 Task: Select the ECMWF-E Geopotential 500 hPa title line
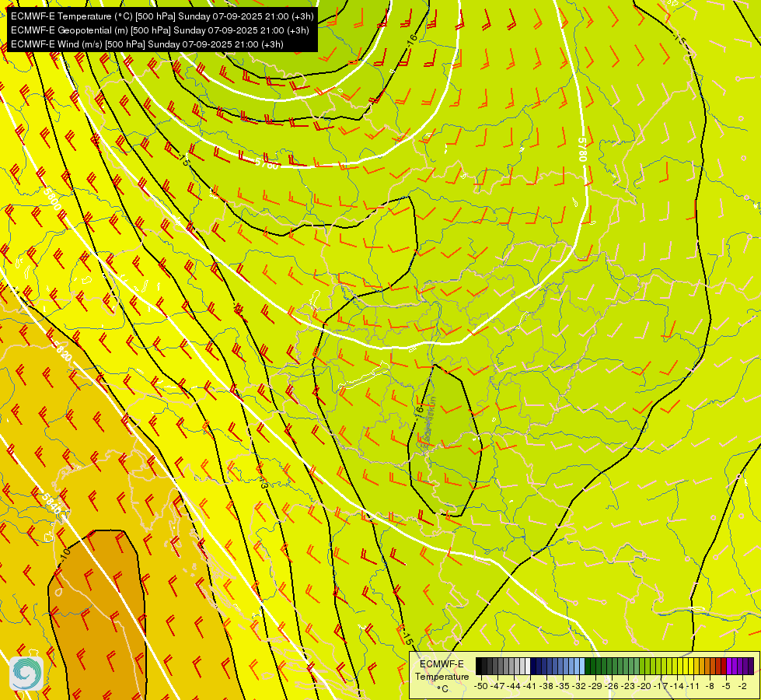159,30
